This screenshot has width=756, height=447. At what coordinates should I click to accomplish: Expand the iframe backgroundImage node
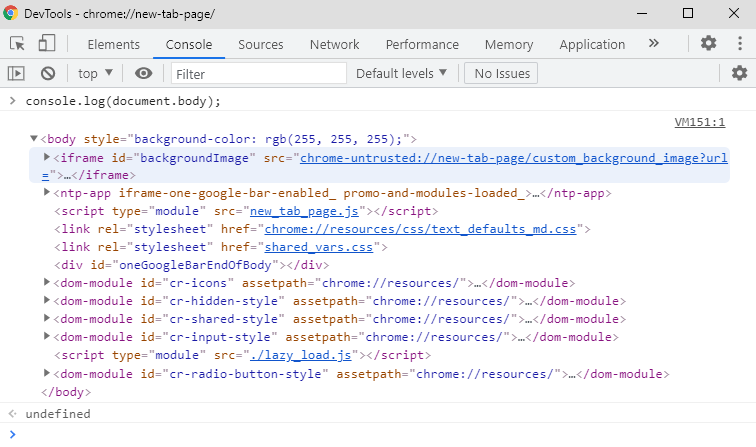click(x=47, y=158)
